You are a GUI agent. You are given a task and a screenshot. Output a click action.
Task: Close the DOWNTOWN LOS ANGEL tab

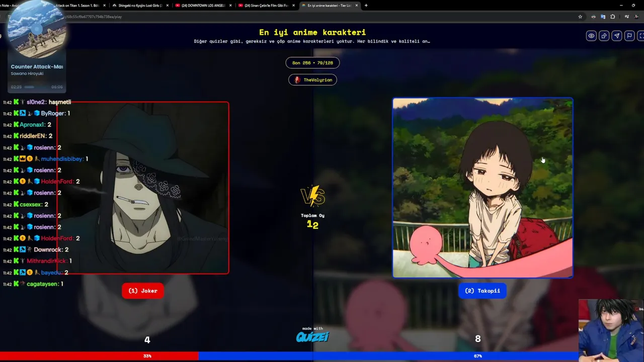pos(230,6)
